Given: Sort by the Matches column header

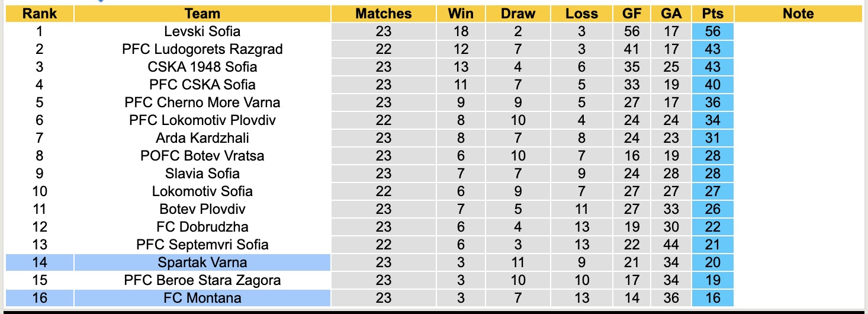Looking at the screenshot, I should click(x=383, y=14).
